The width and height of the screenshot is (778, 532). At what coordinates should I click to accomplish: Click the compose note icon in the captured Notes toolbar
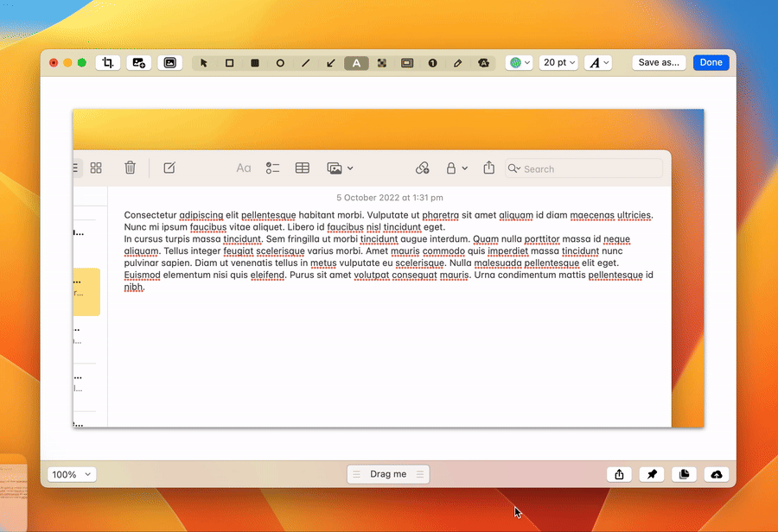pyautogui.click(x=169, y=168)
